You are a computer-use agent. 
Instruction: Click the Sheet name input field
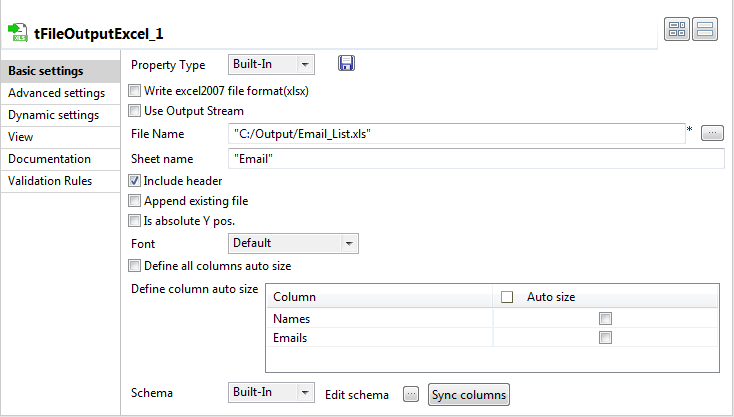pos(475,158)
